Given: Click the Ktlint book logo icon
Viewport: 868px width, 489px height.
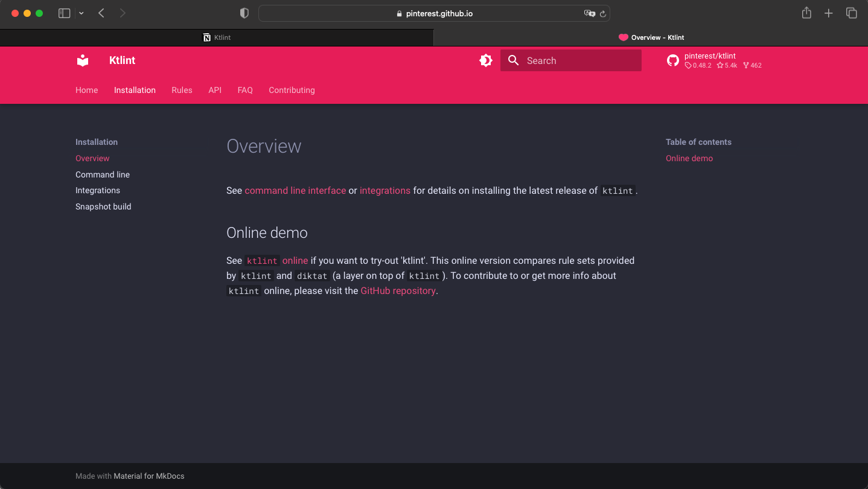Looking at the screenshot, I should (x=83, y=60).
